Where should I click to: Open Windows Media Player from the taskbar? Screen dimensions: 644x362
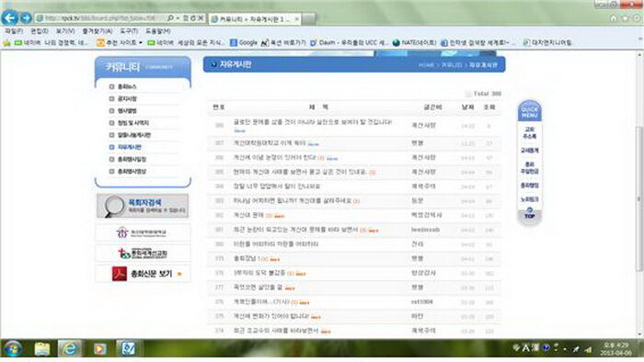pyautogui.click(x=99, y=349)
